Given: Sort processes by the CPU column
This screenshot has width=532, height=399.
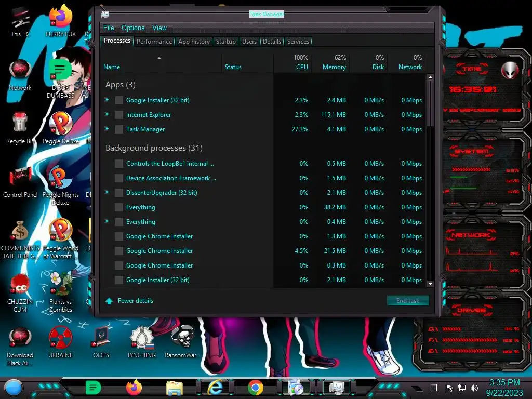Looking at the screenshot, I should click(293, 62).
